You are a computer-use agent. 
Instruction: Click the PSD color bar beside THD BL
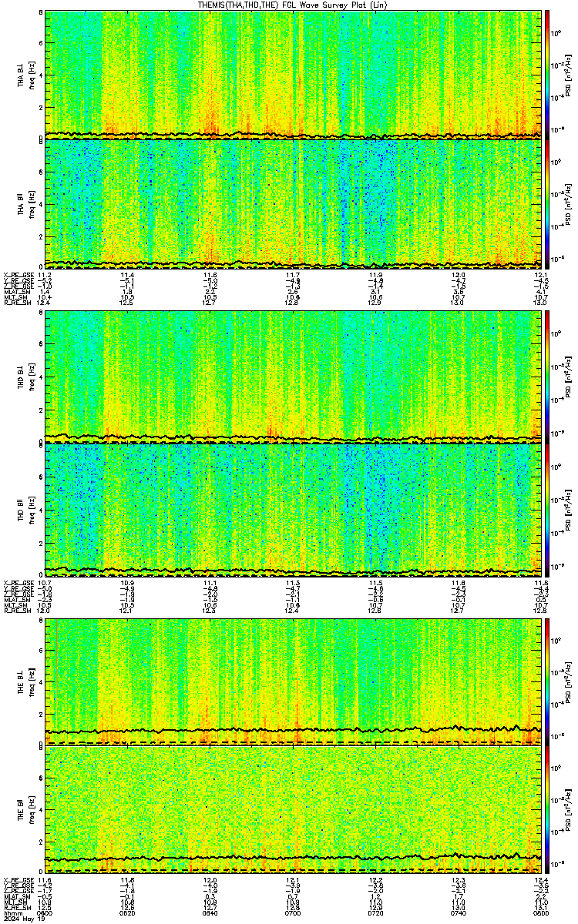546,376
